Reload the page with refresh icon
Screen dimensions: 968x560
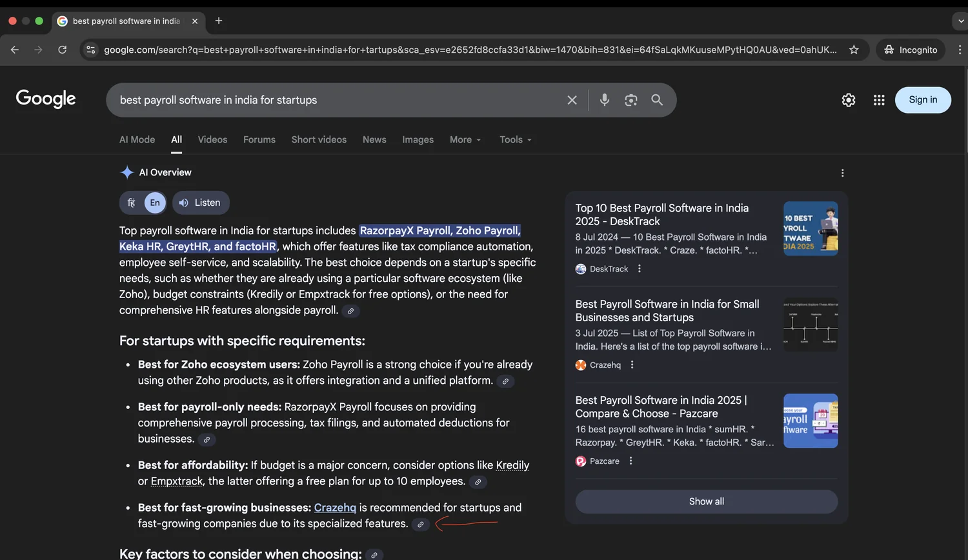point(62,50)
